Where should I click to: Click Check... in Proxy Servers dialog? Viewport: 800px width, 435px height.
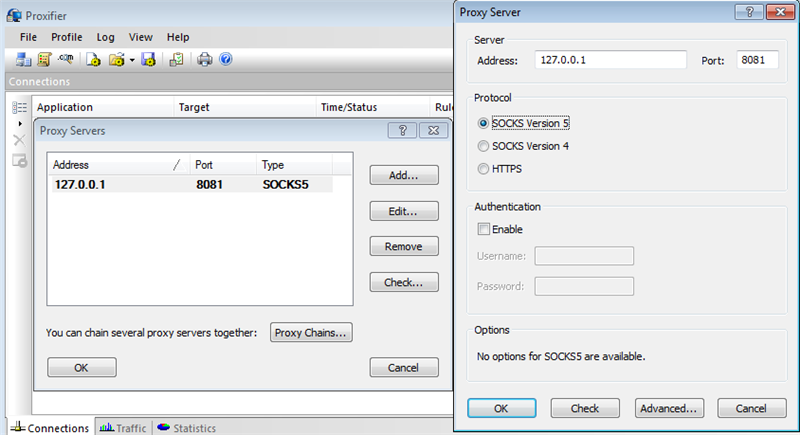(404, 282)
